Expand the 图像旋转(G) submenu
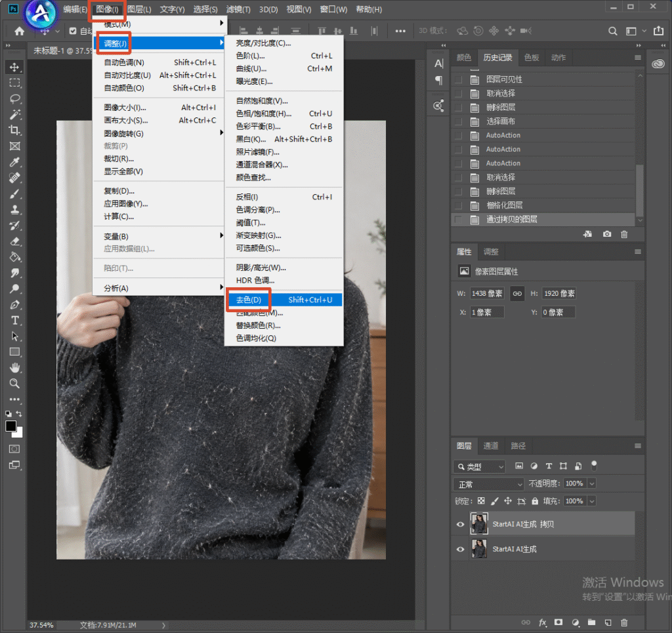This screenshot has width=672, height=633. (159, 134)
